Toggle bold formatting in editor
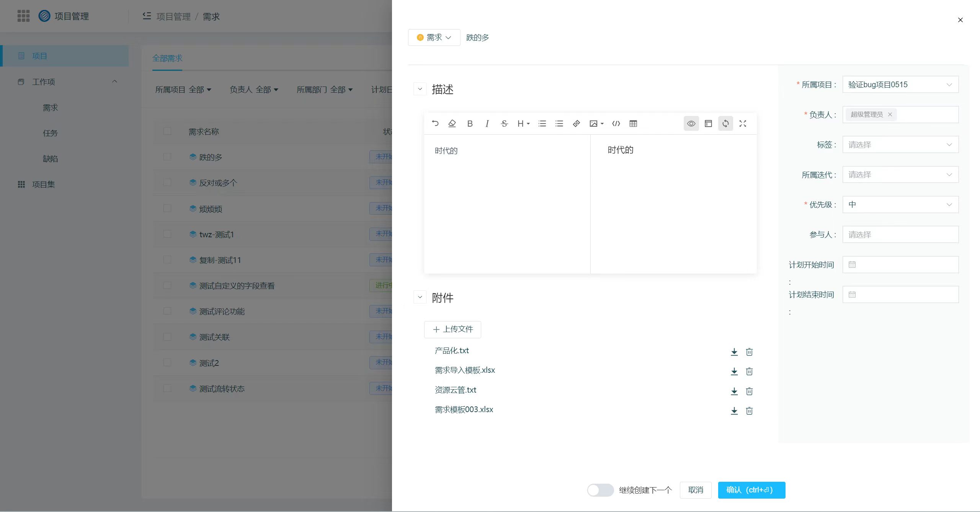The height and width of the screenshot is (512, 980). (470, 123)
